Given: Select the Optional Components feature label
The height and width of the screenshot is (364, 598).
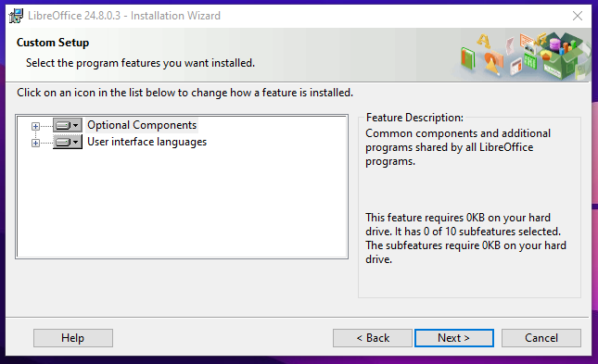Looking at the screenshot, I should click(142, 125).
